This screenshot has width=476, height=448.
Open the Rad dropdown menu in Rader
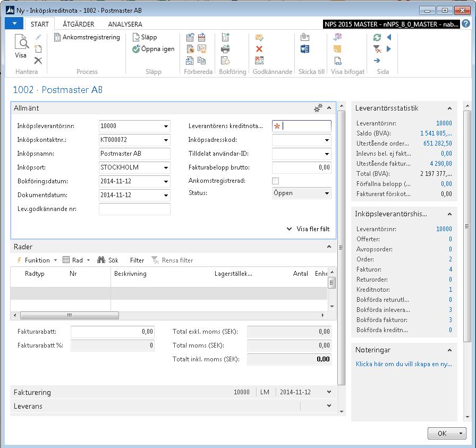[76, 260]
